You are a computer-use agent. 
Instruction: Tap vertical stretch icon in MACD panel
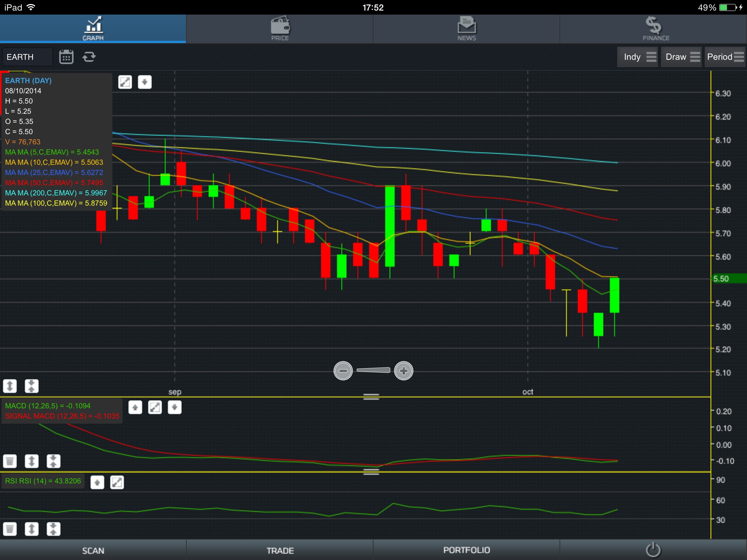32,461
